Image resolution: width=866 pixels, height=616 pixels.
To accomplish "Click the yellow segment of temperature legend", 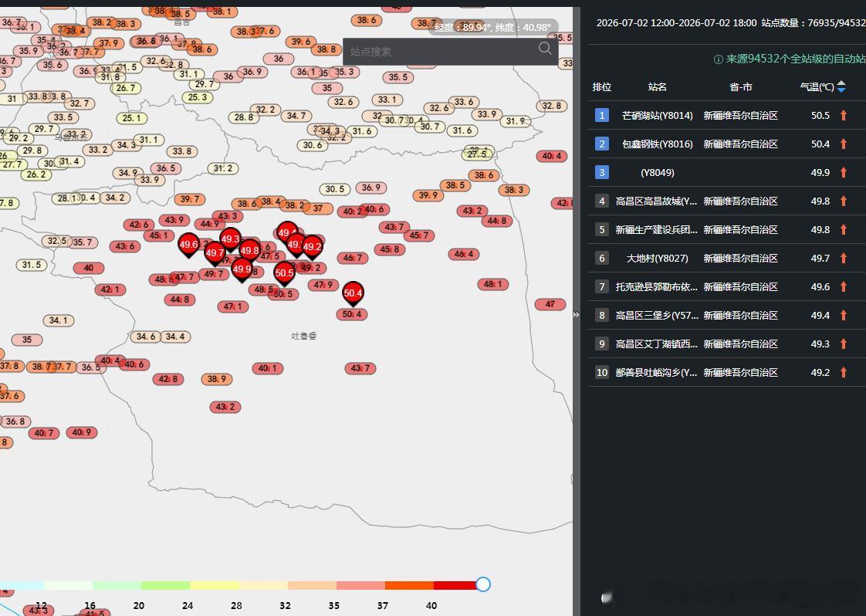I will tap(215, 585).
